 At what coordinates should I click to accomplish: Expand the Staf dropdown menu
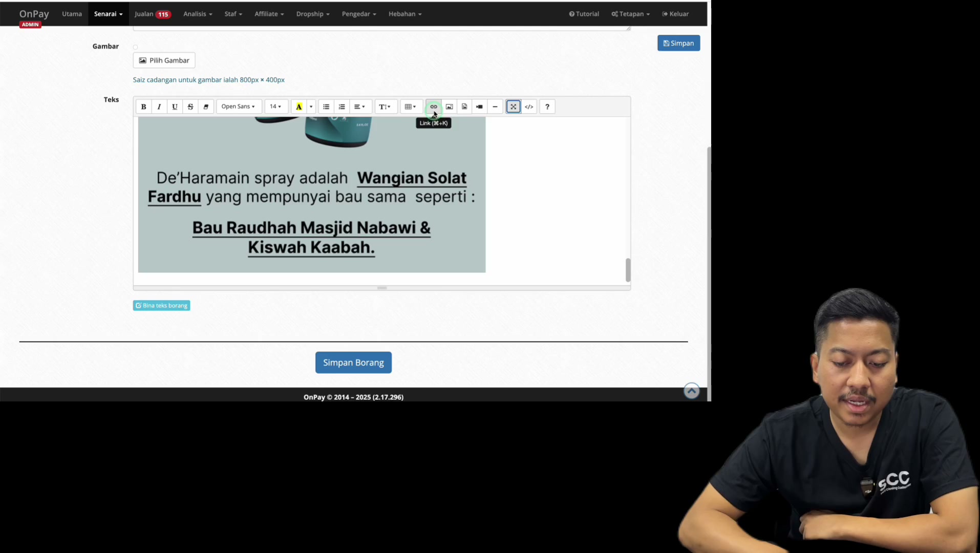(x=233, y=14)
